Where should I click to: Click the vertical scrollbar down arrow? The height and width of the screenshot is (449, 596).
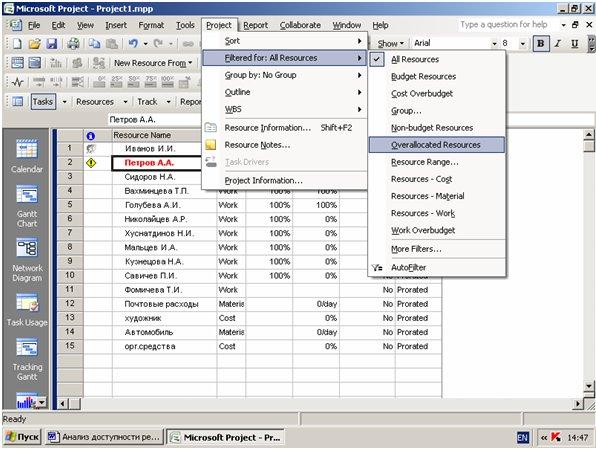[589, 386]
